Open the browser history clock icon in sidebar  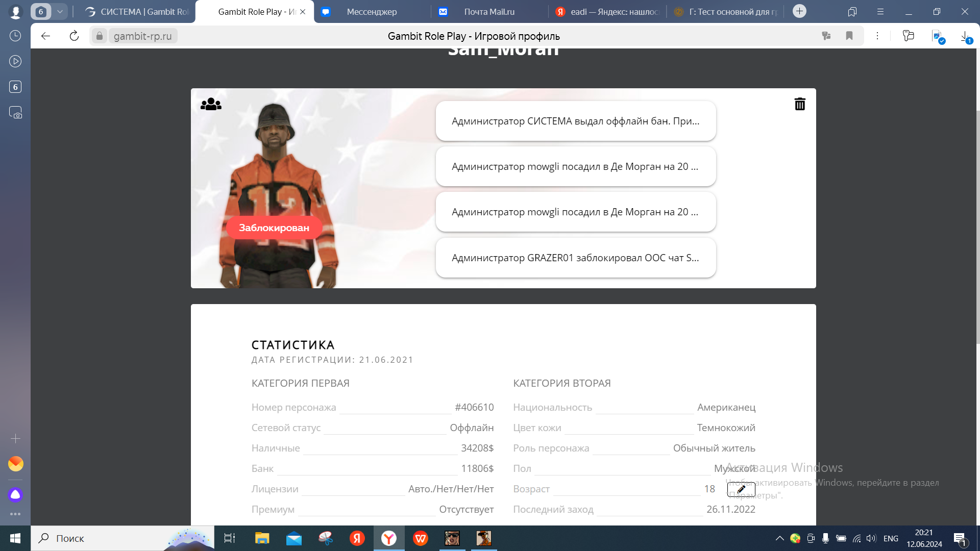15,36
